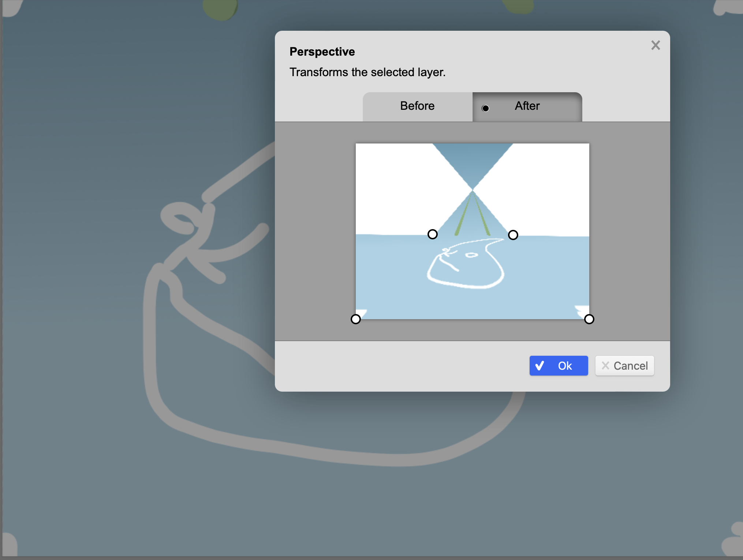Viewport: 743px width, 560px height.
Task: Click the perspective preview image
Action: (473, 231)
